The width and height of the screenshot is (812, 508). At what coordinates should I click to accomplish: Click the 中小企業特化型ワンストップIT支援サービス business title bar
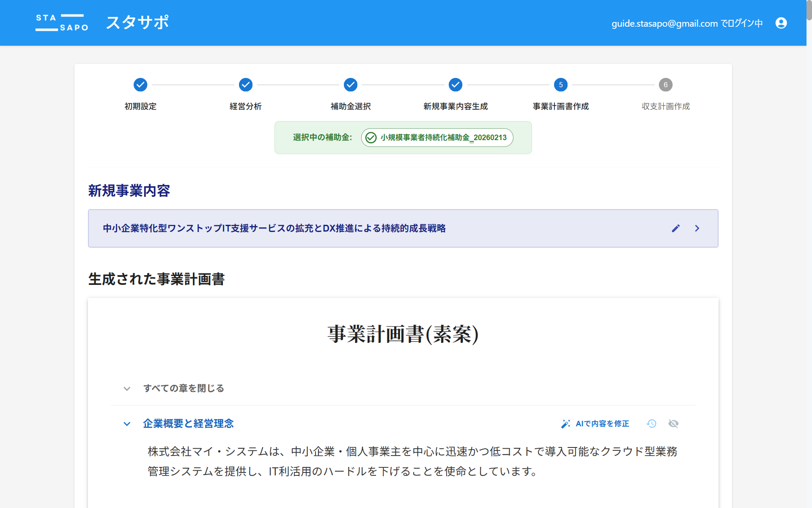[274, 229]
